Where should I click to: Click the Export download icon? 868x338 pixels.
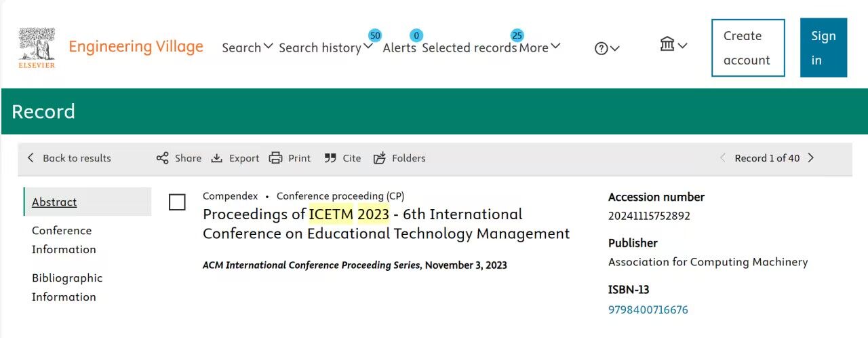217,158
